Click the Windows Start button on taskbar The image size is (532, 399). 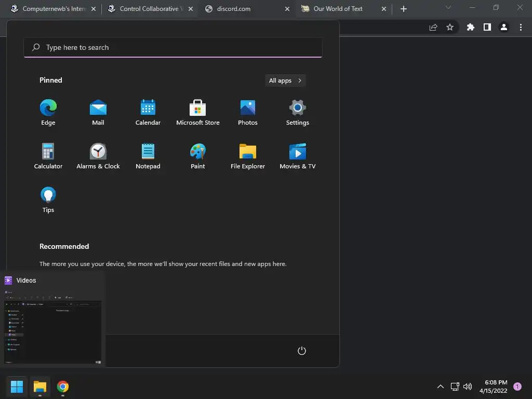17,387
